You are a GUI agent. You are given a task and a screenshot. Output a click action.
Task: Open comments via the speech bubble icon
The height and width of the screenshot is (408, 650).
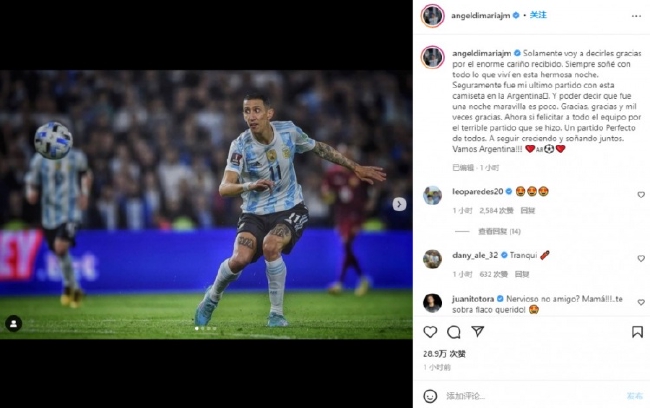[454, 332]
